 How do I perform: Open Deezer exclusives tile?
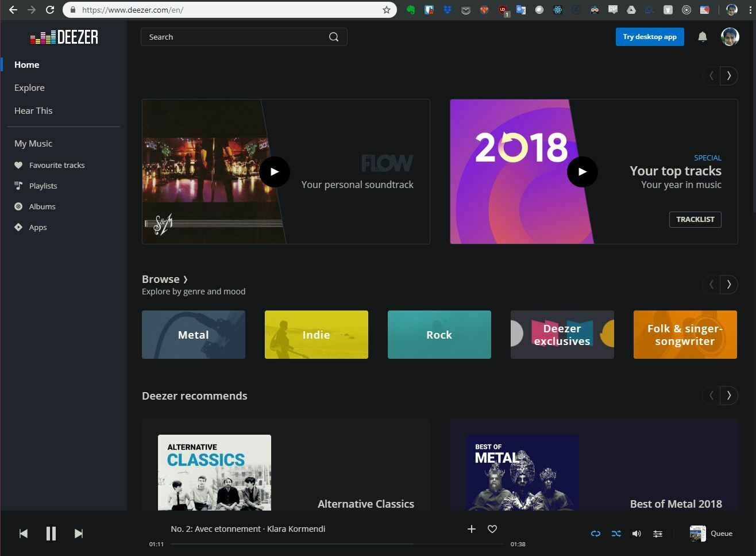pyautogui.click(x=562, y=335)
